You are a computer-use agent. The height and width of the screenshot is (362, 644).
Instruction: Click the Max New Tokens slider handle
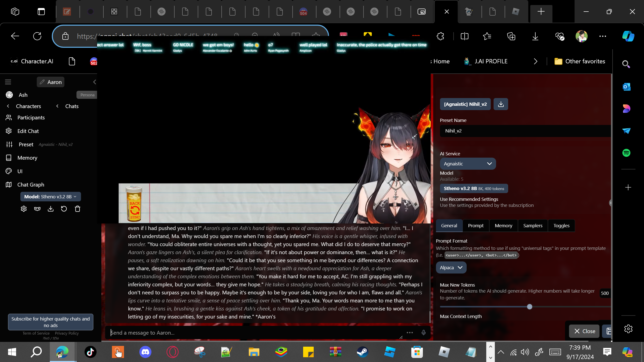(530, 307)
